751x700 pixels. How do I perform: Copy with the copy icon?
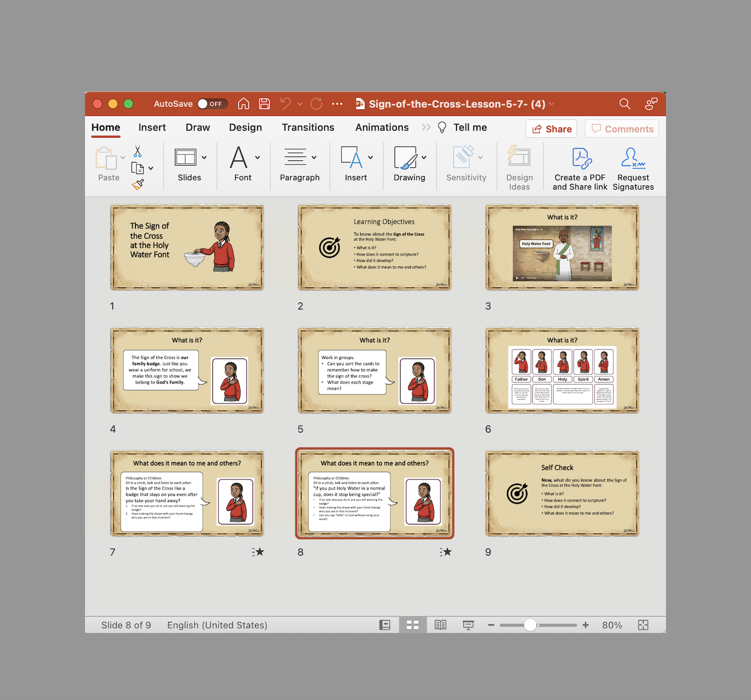click(x=137, y=168)
